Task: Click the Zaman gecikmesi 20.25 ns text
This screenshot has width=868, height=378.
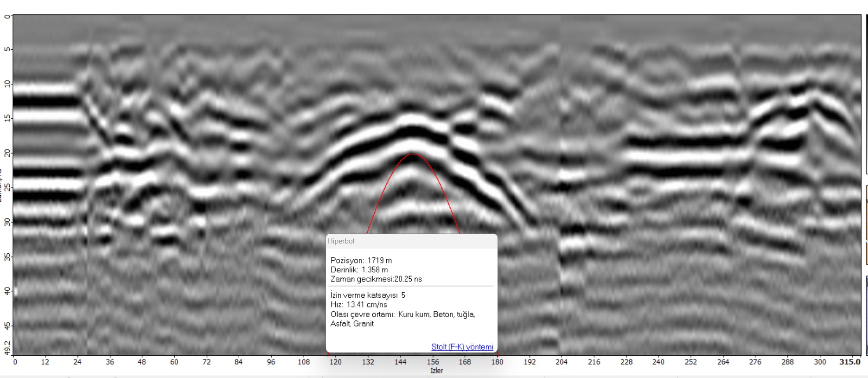Action: pyautogui.click(x=376, y=279)
